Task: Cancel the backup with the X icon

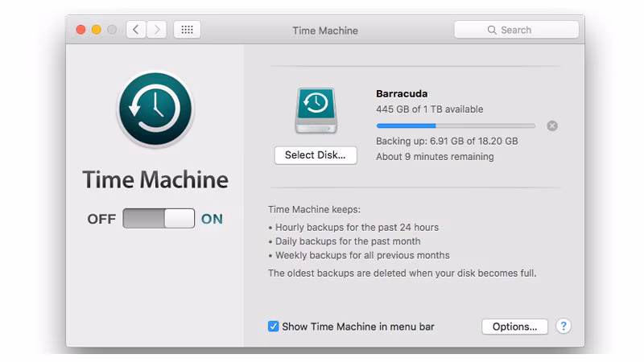Action: (552, 126)
